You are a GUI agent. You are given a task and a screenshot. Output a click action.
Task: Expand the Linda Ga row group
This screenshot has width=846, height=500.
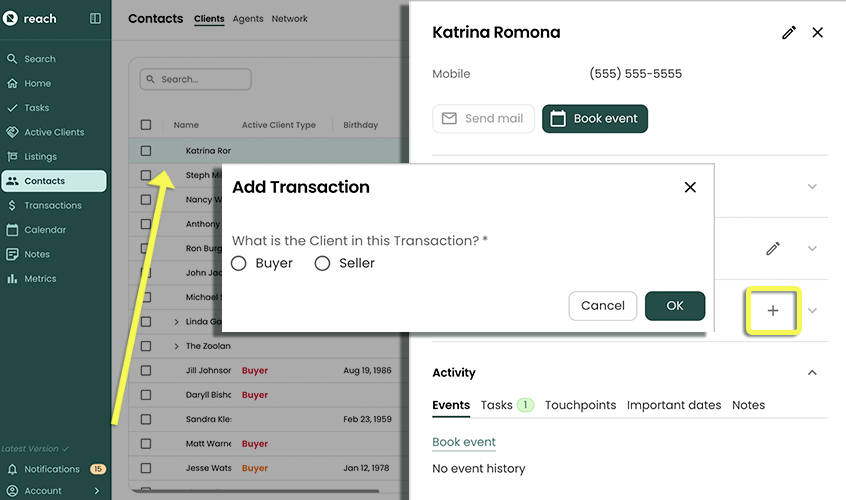176,322
